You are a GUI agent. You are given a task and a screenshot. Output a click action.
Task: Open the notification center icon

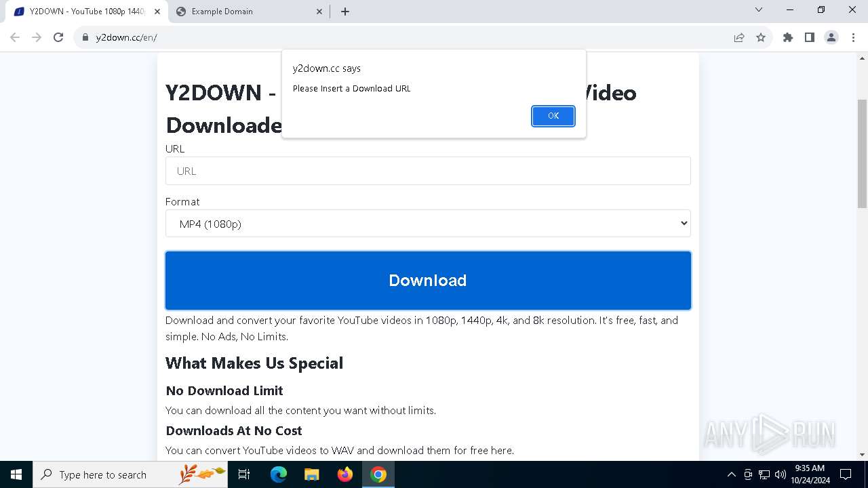point(846,474)
